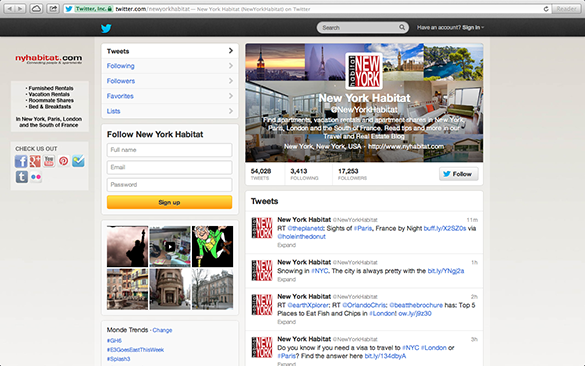The image size is (585, 366).
Task: Play the video thumbnail in media grid
Action: coord(170,246)
